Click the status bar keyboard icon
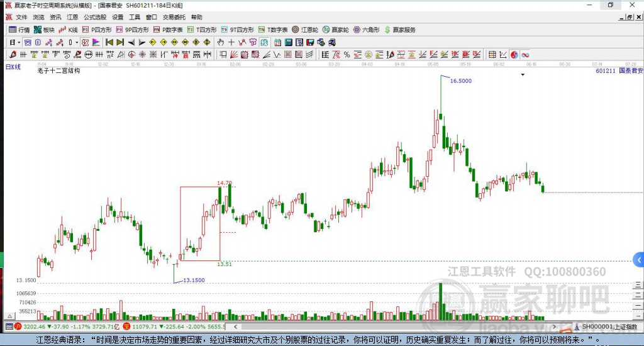 pyautogui.click(x=9, y=326)
